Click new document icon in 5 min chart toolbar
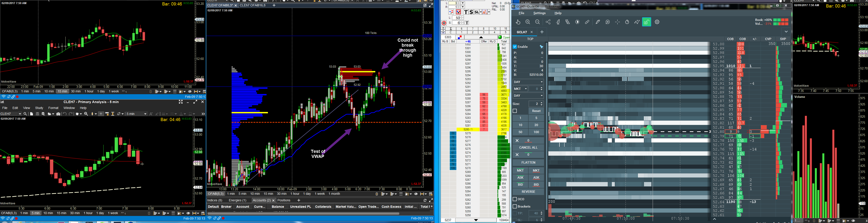The image size is (868, 223). [31, 114]
